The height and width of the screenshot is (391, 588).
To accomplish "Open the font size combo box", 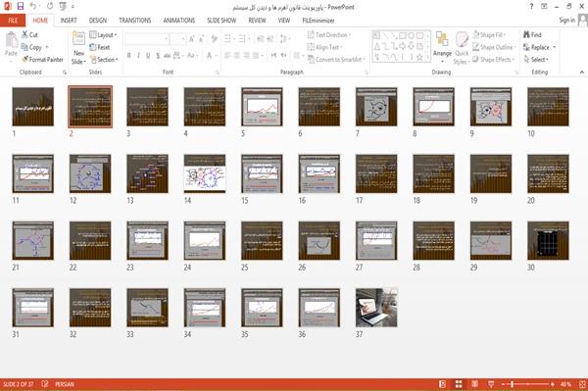I will point(177,38).
